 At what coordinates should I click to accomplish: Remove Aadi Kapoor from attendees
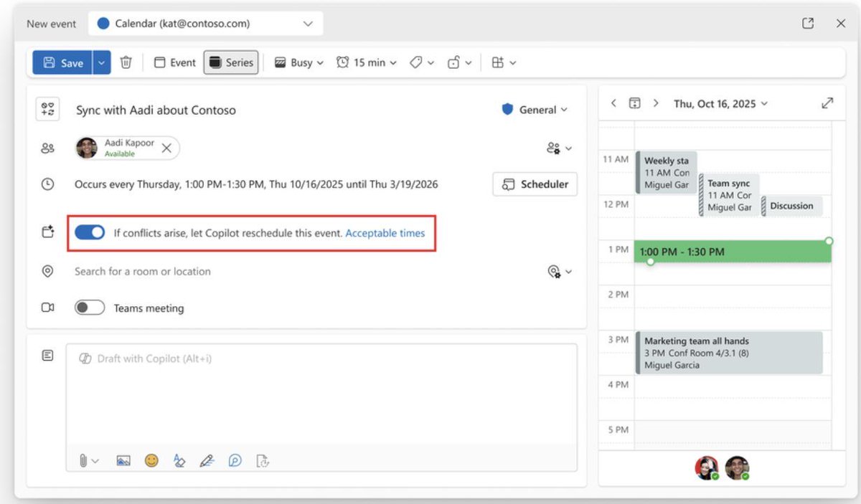[166, 148]
